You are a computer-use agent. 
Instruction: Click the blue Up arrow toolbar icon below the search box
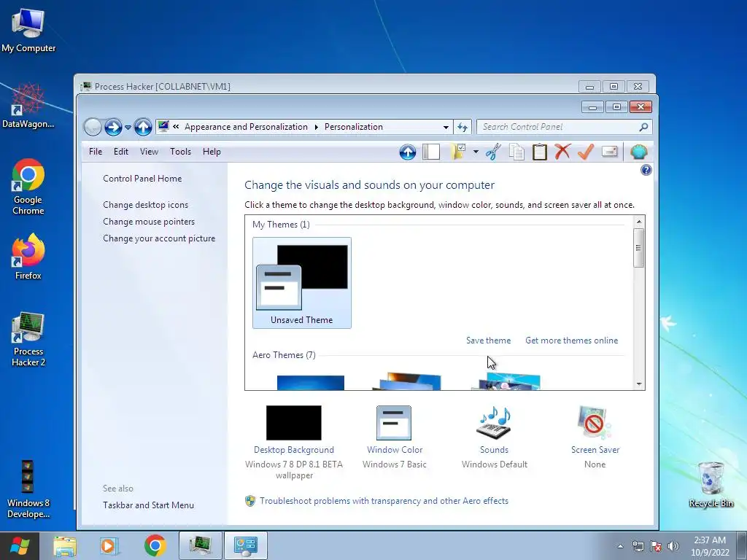(407, 152)
